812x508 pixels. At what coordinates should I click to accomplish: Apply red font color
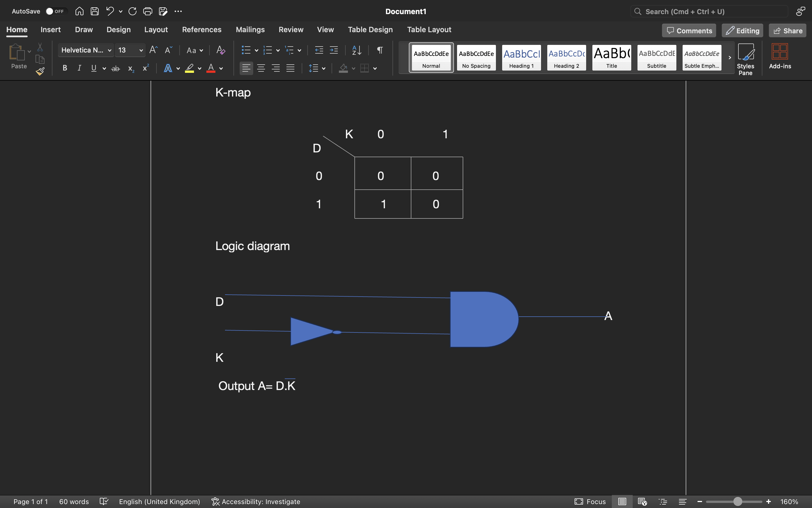(x=211, y=68)
